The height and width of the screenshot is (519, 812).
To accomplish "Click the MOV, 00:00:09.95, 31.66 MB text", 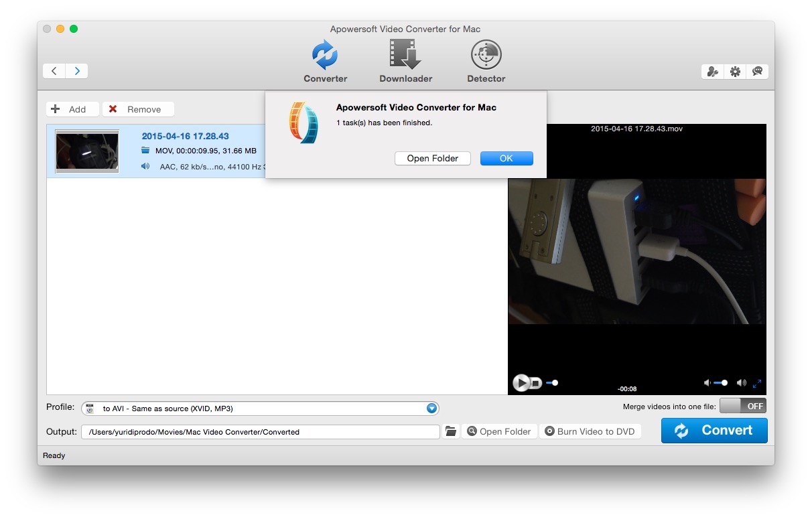I will point(206,151).
